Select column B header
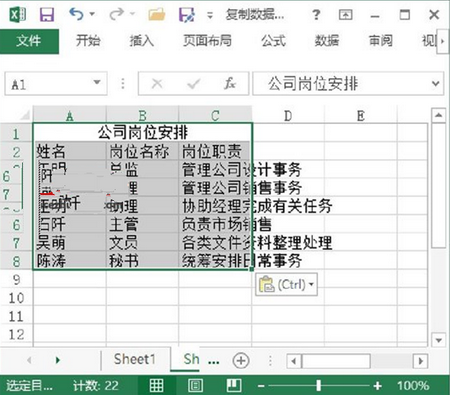Screen dimensions: 450x395 click(142, 115)
